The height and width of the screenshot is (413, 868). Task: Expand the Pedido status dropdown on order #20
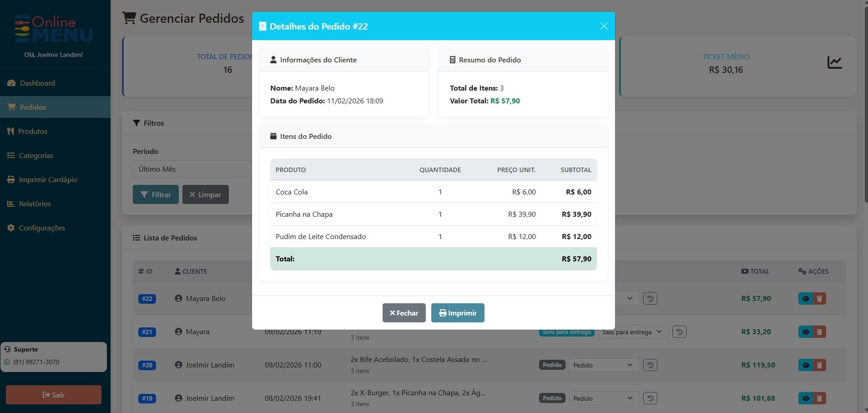coord(603,365)
